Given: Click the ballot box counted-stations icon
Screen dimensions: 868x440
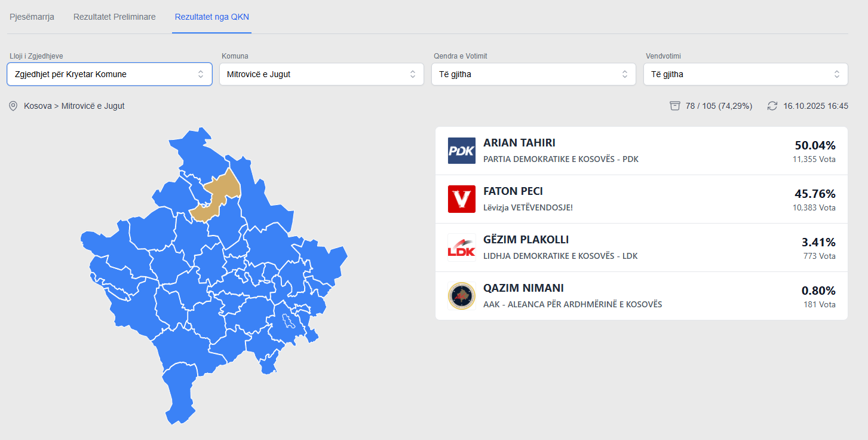Looking at the screenshot, I should click(x=675, y=106).
